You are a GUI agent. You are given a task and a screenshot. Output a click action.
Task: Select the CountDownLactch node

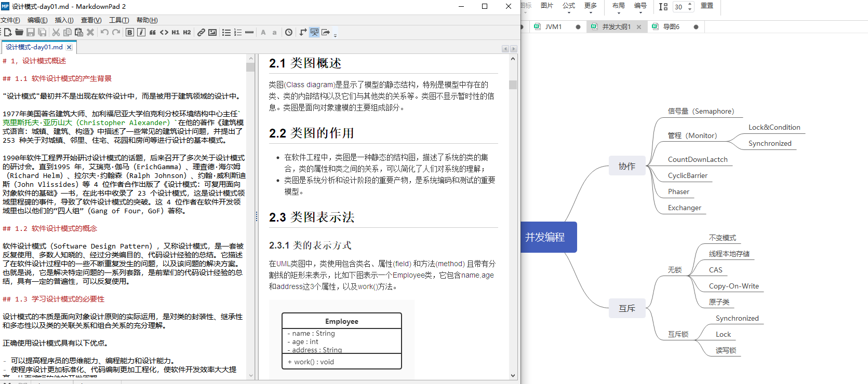[x=698, y=159]
